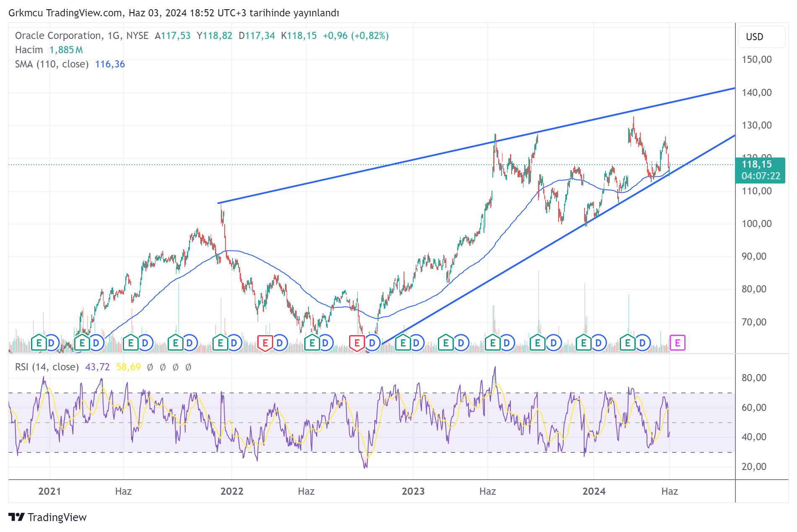This screenshot has width=797, height=532.
Task: Click the current price label 118,15
Action: (x=757, y=164)
